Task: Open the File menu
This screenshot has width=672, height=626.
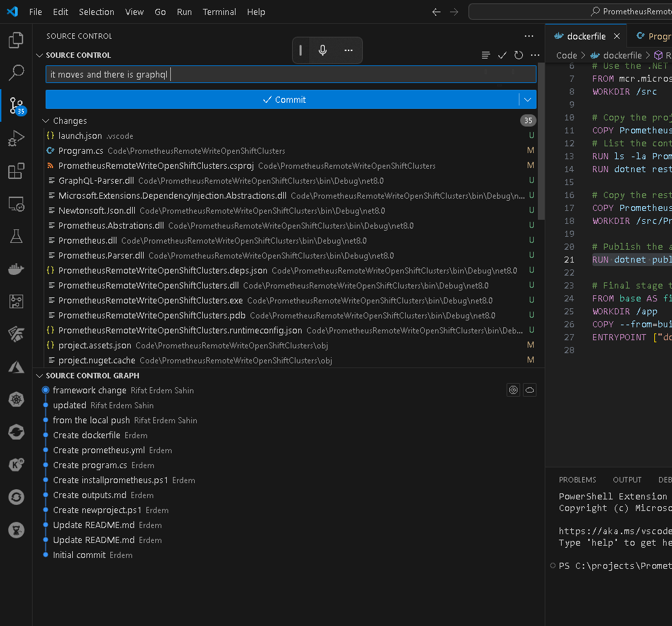Action: [35, 12]
